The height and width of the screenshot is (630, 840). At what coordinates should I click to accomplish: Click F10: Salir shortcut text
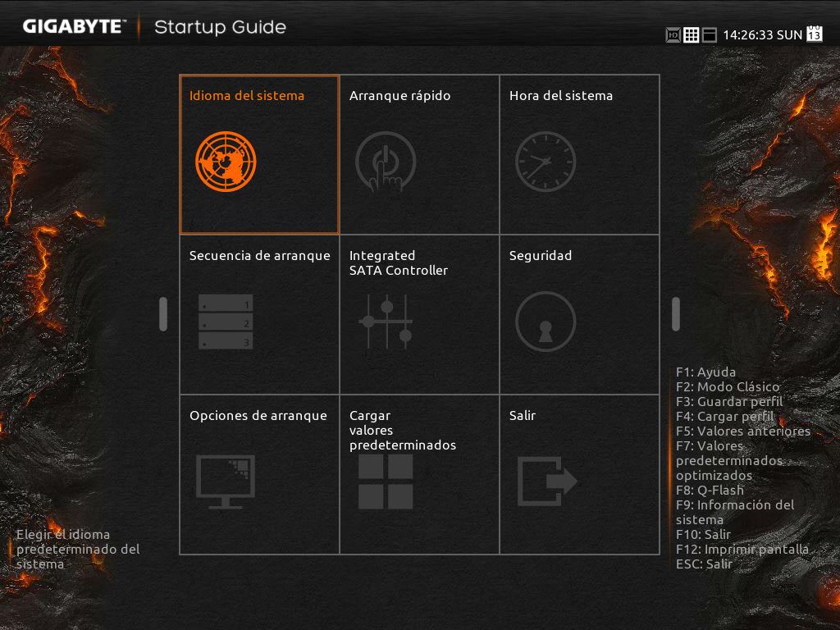click(x=703, y=535)
